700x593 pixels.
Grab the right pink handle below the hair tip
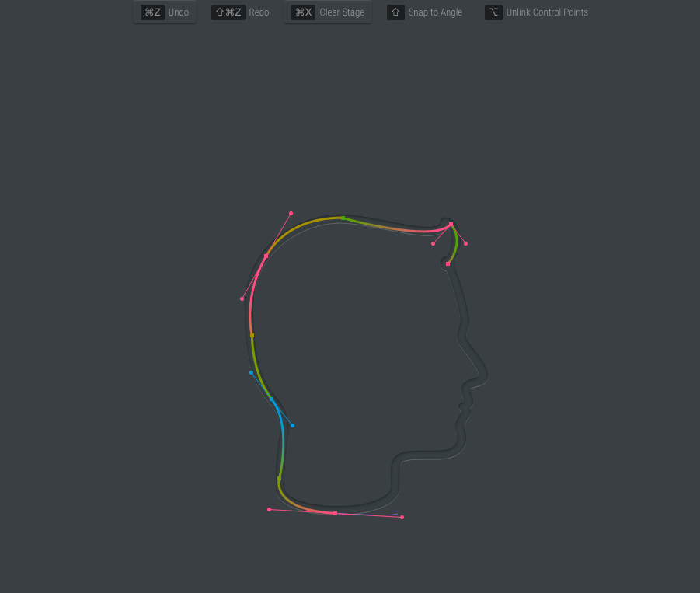(465, 244)
